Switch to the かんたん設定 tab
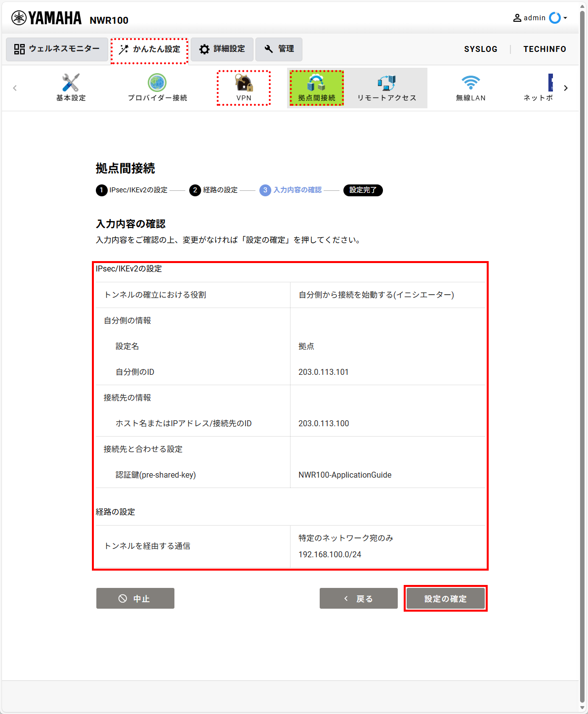This screenshot has width=588, height=714. (x=149, y=49)
